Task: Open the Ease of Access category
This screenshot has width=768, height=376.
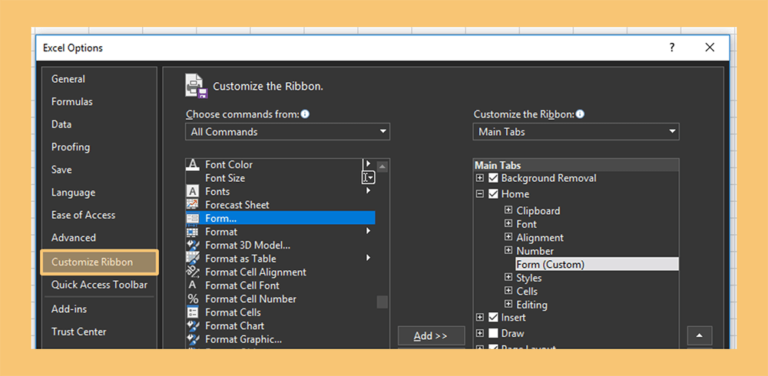Action: (83, 215)
